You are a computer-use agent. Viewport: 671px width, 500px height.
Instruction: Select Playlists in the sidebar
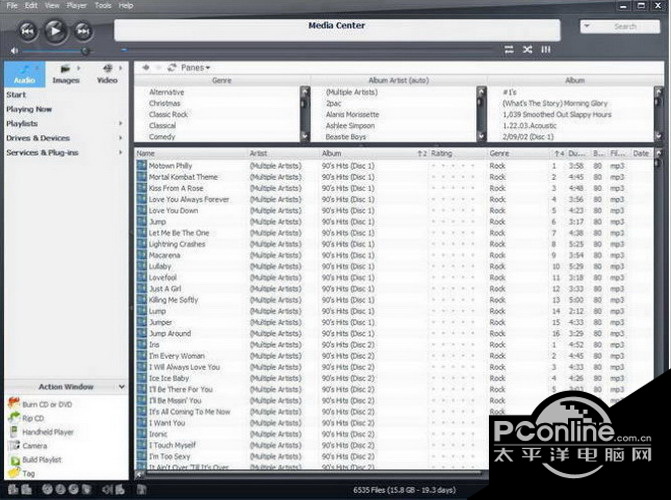pos(22,124)
